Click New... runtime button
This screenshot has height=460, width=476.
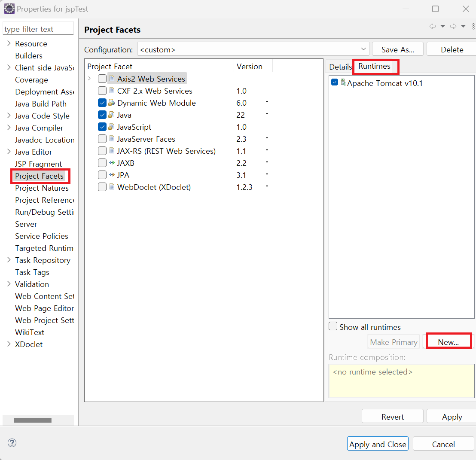[448, 342]
